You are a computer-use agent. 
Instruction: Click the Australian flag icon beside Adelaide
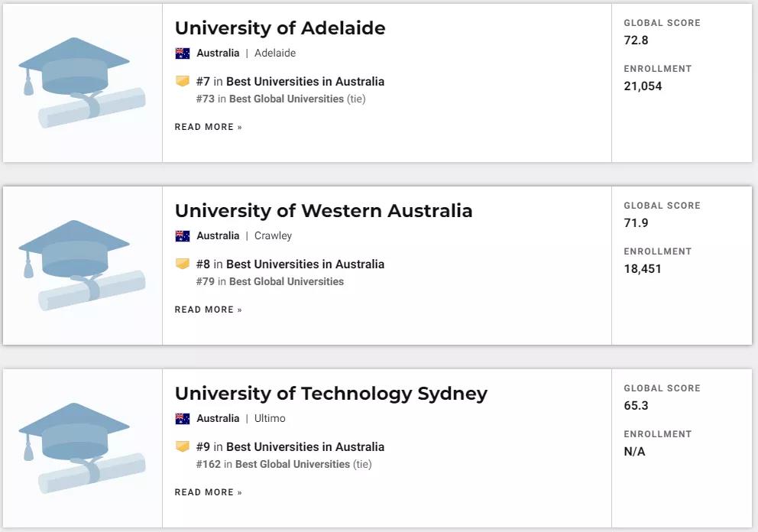183,54
